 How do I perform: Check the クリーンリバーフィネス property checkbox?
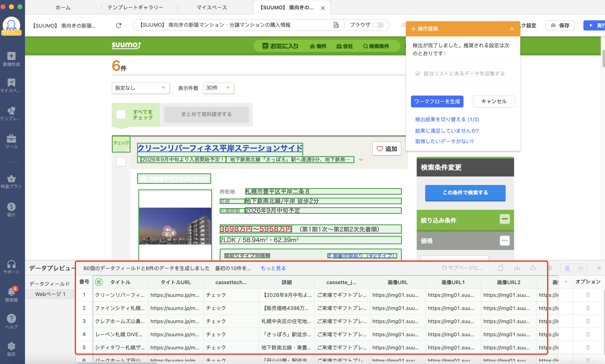[x=121, y=162]
